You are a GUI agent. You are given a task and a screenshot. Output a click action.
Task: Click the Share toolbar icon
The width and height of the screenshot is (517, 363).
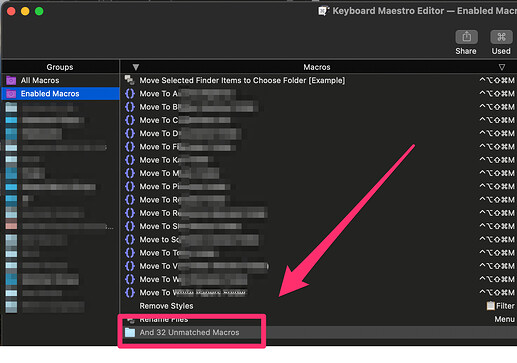[x=466, y=37]
